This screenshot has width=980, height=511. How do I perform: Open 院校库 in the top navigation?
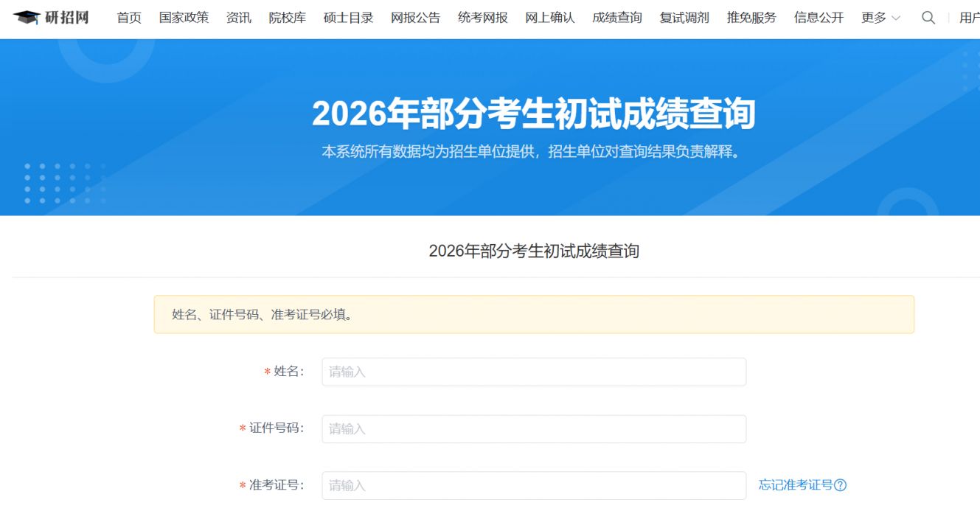pyautogui.click(x=288, y=18)
